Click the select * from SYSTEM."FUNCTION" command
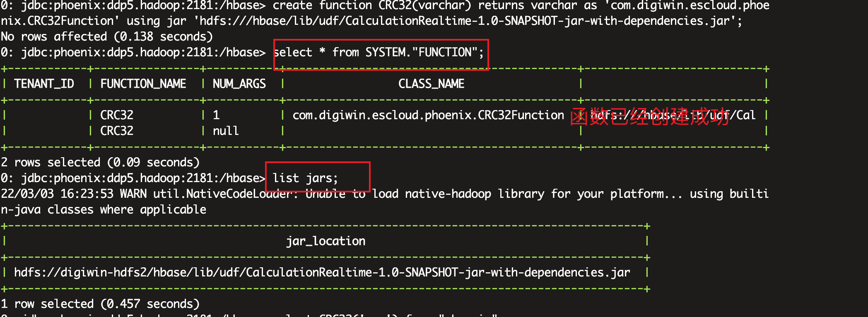This screenshot has width=868, height=317. (379, 53)
